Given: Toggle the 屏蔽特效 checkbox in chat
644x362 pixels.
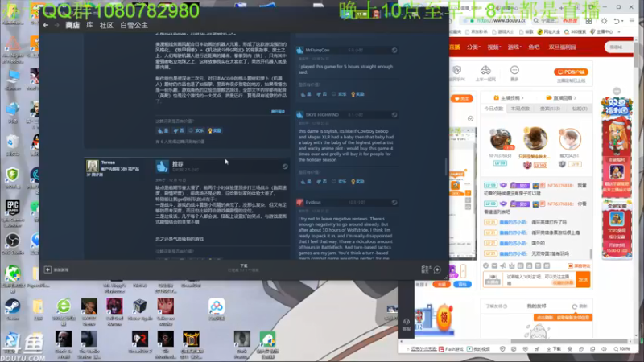Looking at the screenshot, I should pos(570,266).
